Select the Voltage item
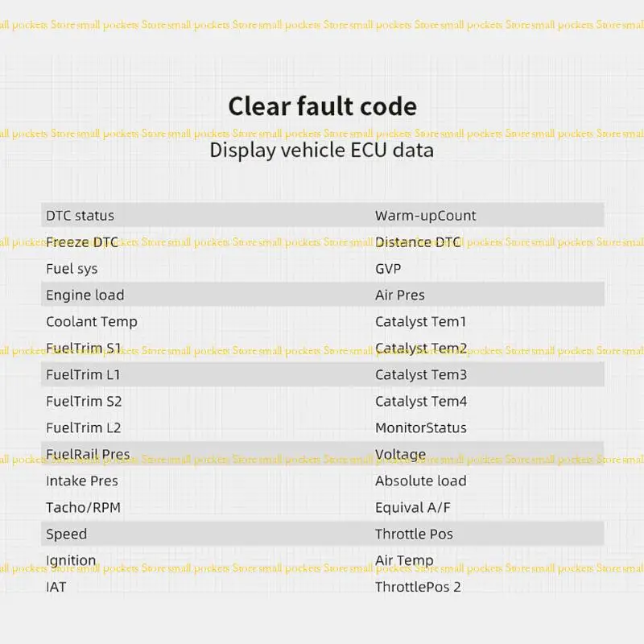Image resolution: width=644 pixels, height=644 pixels. pos(400,455)
